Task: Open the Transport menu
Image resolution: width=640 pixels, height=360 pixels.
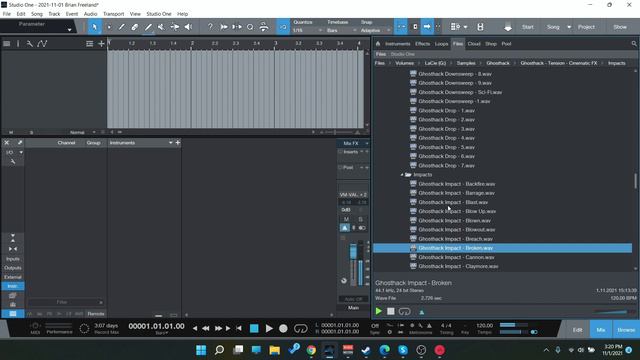Action: point(113,14)
